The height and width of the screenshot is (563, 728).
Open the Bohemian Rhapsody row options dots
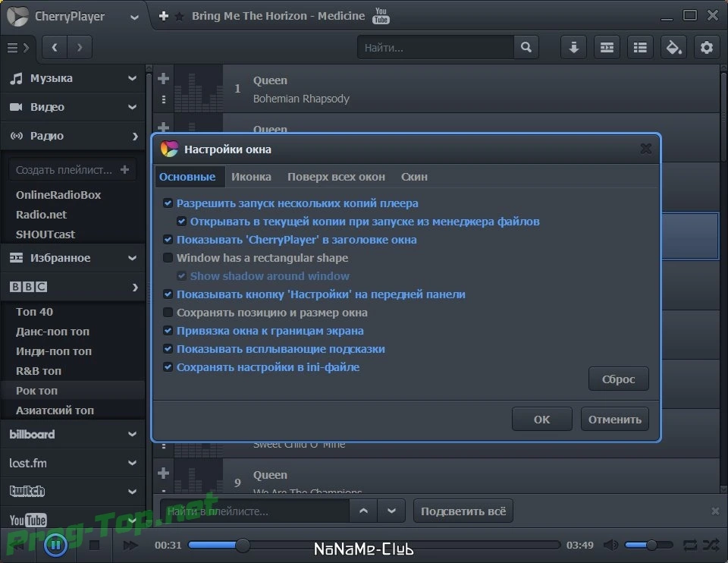164,99
